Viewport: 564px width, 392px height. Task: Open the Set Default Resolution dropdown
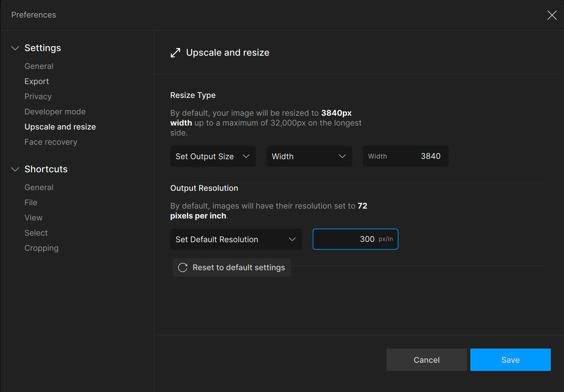tap(236, 239)
